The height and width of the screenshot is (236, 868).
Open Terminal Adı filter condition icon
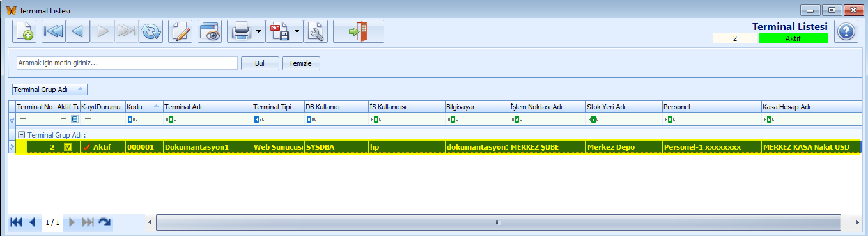[170, 119]
